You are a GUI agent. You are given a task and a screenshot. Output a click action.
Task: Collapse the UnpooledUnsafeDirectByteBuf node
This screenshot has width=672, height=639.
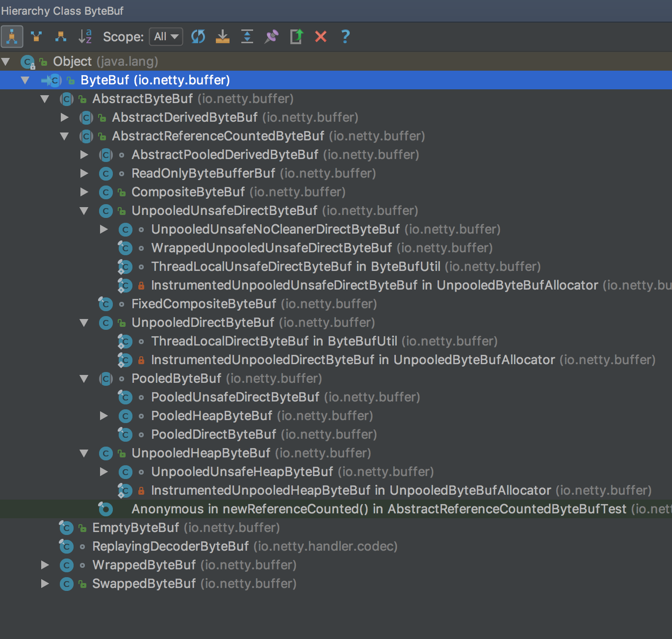[84, 211]
